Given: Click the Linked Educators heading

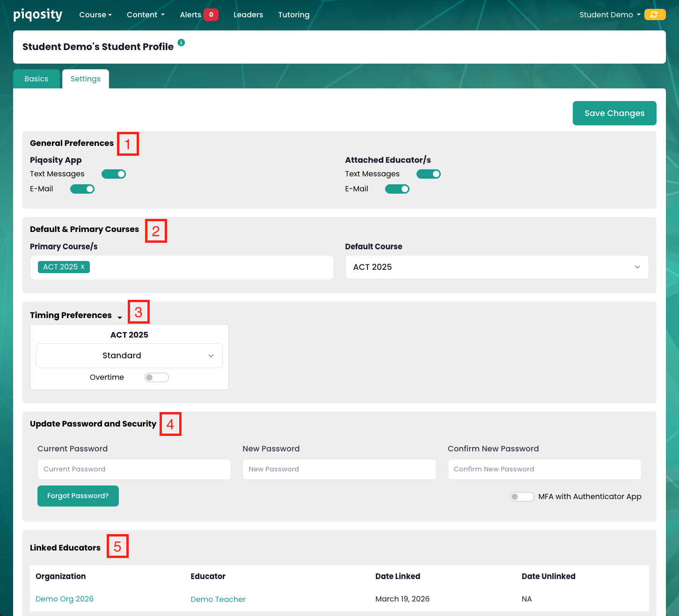Looking at the screenshot, I should 66,548.
